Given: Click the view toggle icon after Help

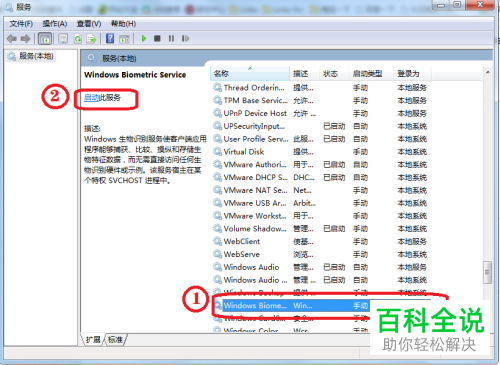Looking at the screenshot, I should [x=124, y=39].
